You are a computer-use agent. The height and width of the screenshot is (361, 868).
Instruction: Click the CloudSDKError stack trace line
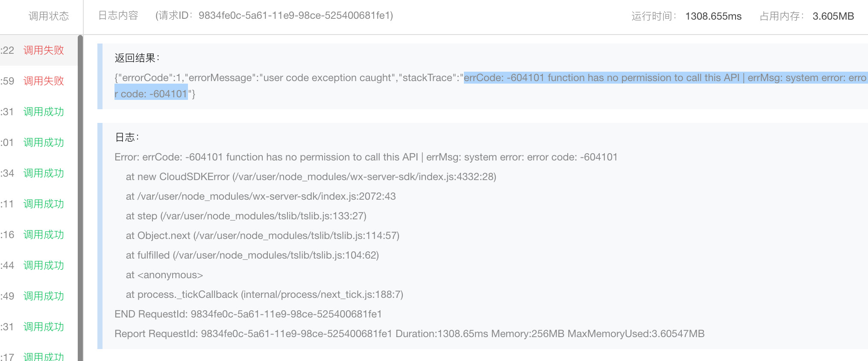coord(311,177)
